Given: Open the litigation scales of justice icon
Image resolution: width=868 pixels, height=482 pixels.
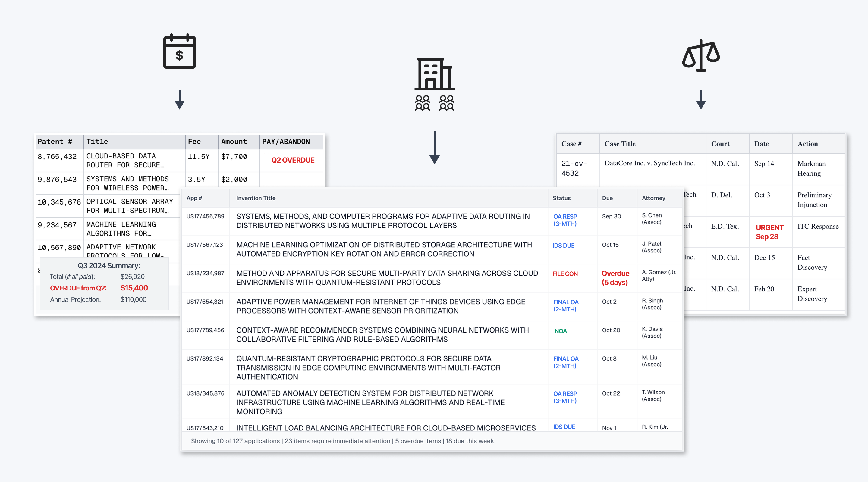Looking at the screenshot, I should (701, 55).
